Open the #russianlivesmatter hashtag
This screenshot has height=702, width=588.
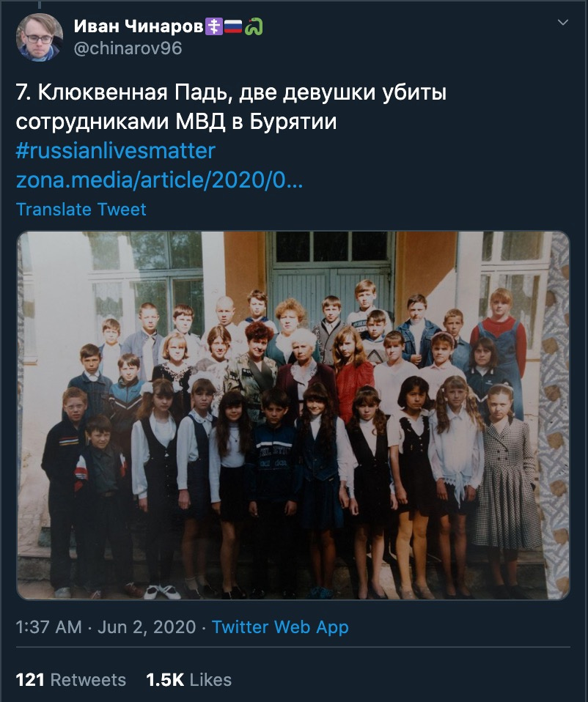(x=116, y=151)
